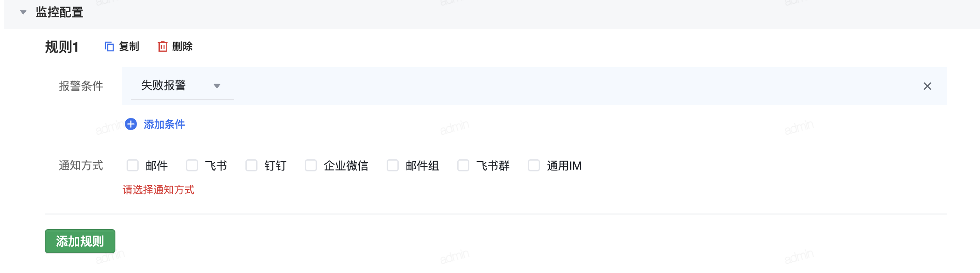Click the red trash delete icon

click(162, 47)
